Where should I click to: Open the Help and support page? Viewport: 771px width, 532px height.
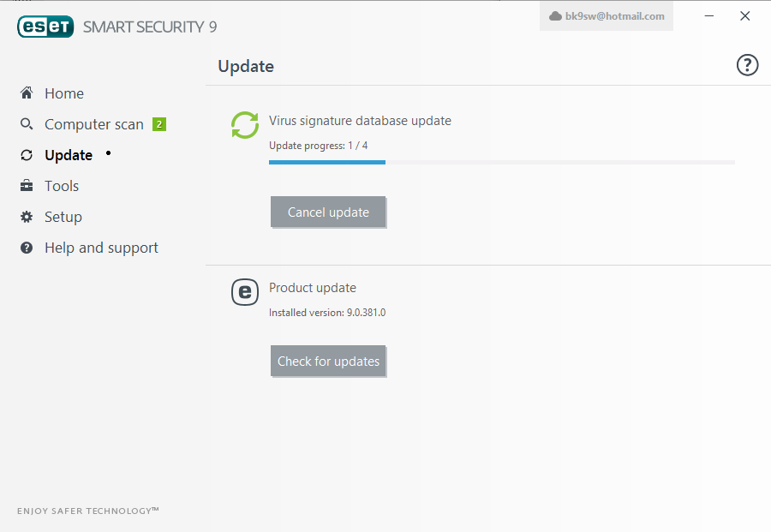[101, 248]
